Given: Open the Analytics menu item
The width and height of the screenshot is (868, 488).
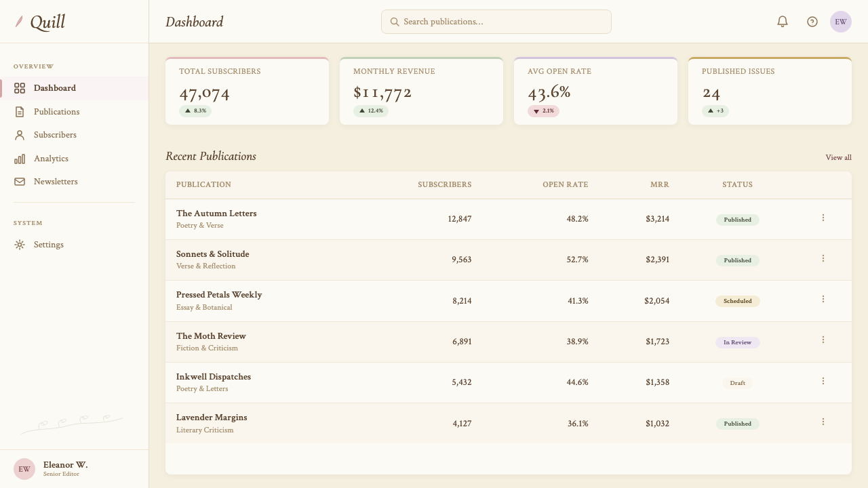Looking at the screenshot, I should (75, 159).
